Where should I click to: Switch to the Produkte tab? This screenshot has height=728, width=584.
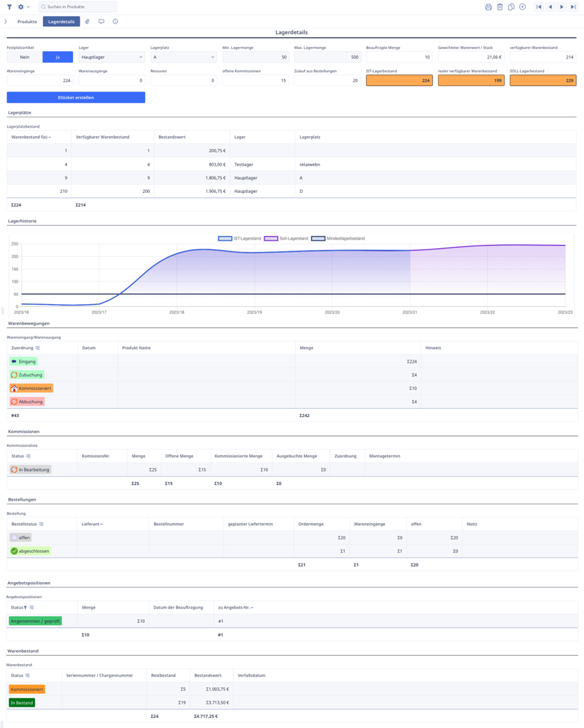pyautogui.click(x=27, y=22)
